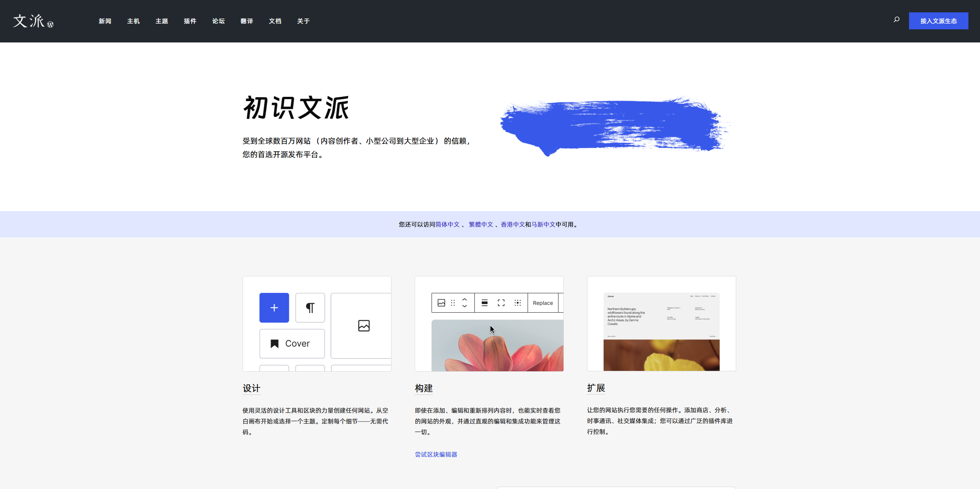Click the align icon in block toolbar
Image resolution: width=980 pixels, height=489 pixels.
[x=484, y=303]
